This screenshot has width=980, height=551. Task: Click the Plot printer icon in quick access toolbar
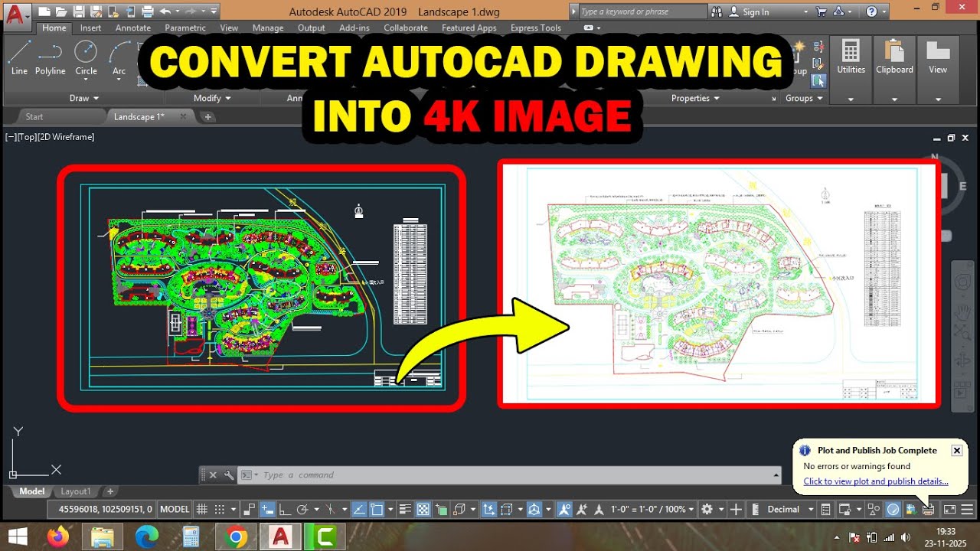[x=149, y=11]
